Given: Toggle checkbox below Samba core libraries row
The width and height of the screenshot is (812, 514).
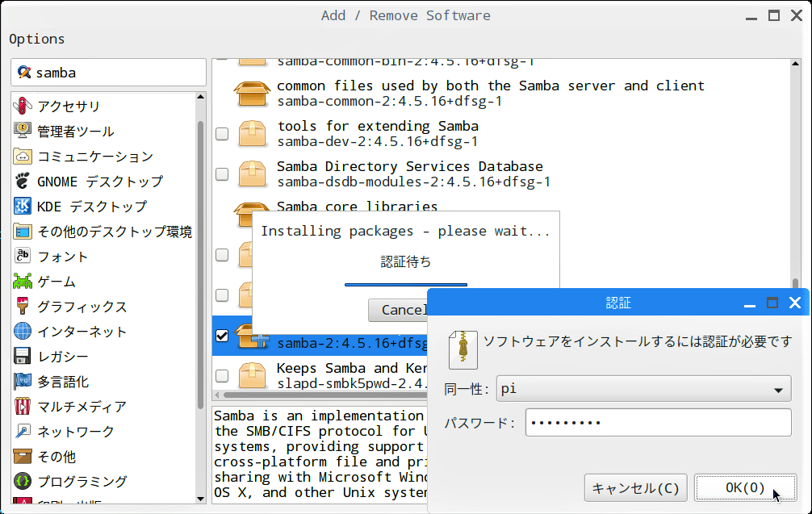Looking at the screenshot, I should tap(222, 255).
